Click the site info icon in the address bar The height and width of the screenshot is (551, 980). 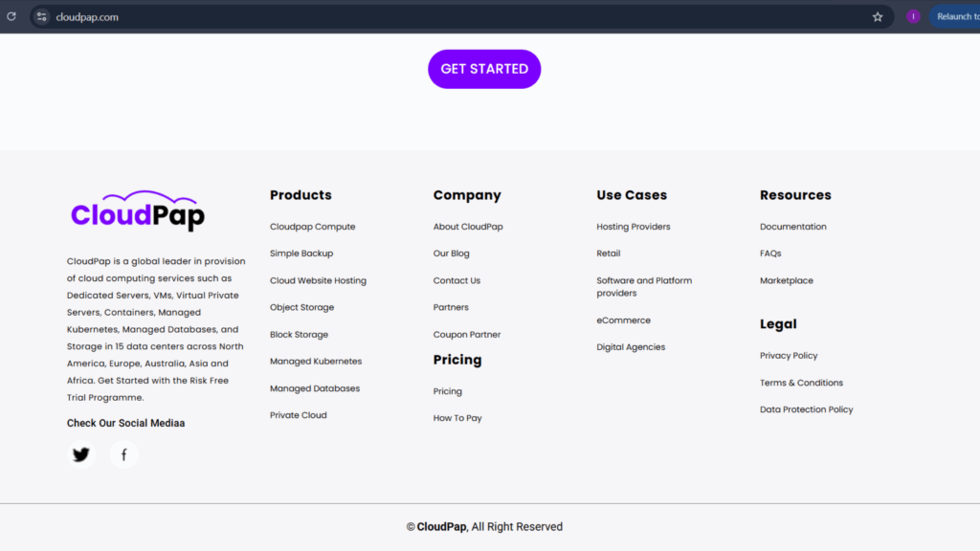tap(42, 16)
